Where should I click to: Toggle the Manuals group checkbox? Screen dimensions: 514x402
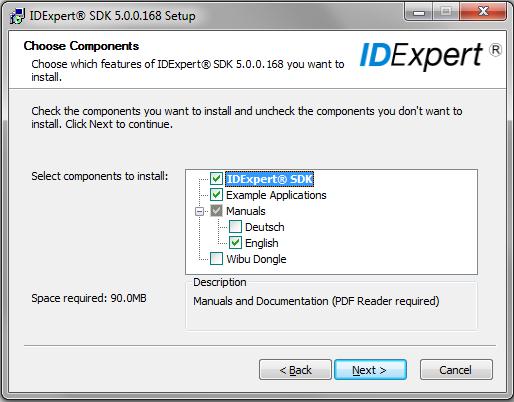pos(216,211)
